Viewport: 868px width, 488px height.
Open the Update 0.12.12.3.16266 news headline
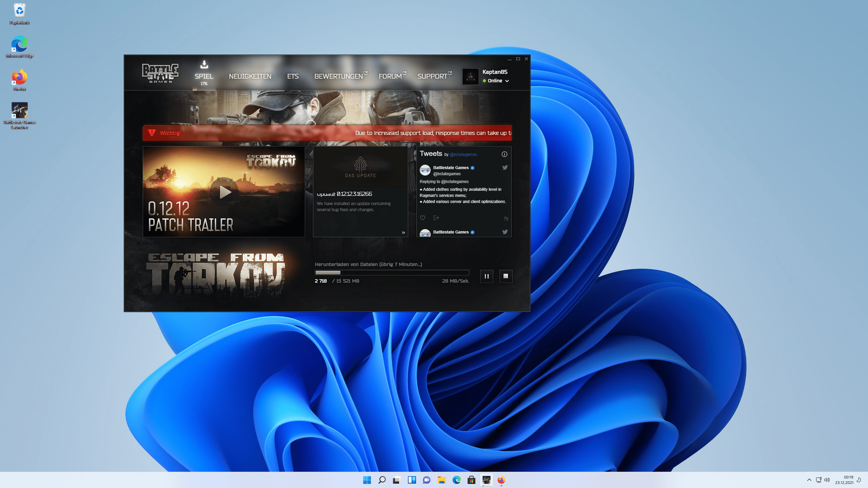coord(344,194)
